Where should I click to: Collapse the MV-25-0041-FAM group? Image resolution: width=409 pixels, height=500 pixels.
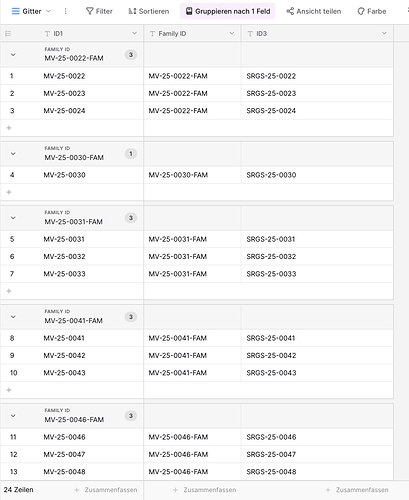[13, 317]
